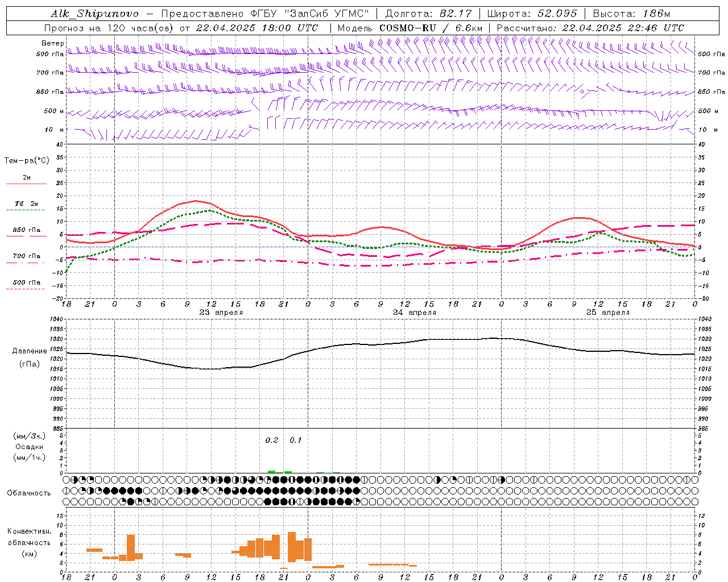Click the station name Alk_Shipunovo in the header
This screenshot has width=728, height=582.
pyautogui.click(x=94, y=14)
